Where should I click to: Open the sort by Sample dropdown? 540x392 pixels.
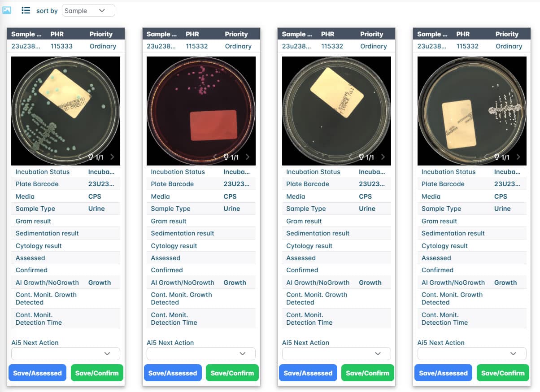pyautogui.click(x=88, y=11)
